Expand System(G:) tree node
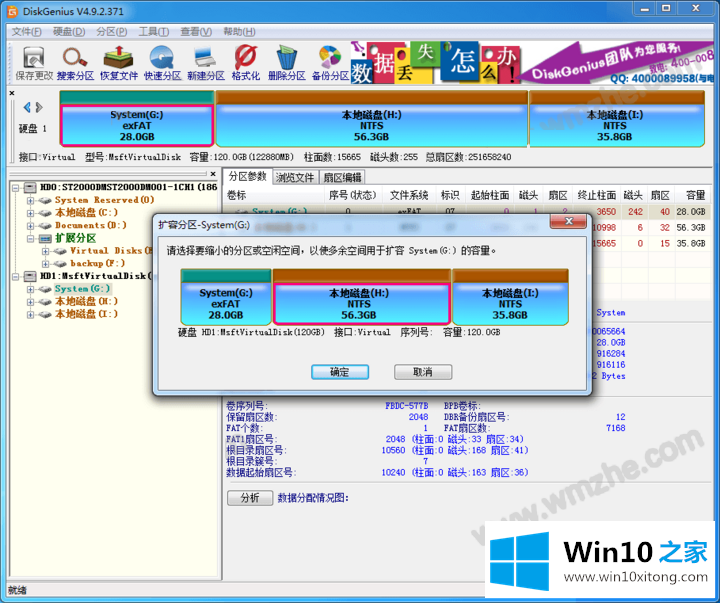 (30, 289)
